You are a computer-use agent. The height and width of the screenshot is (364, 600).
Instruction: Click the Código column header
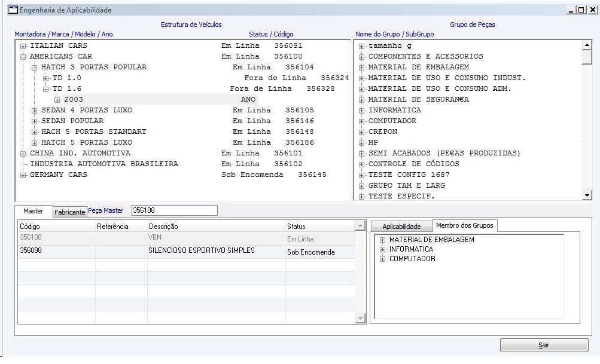(57, 227)
